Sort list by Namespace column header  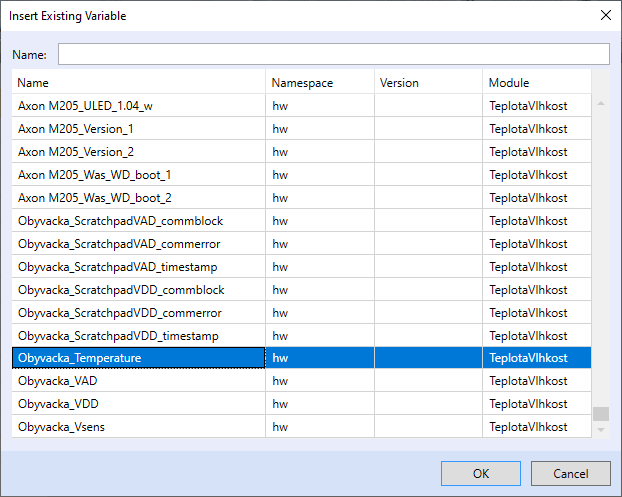point(320,83)
